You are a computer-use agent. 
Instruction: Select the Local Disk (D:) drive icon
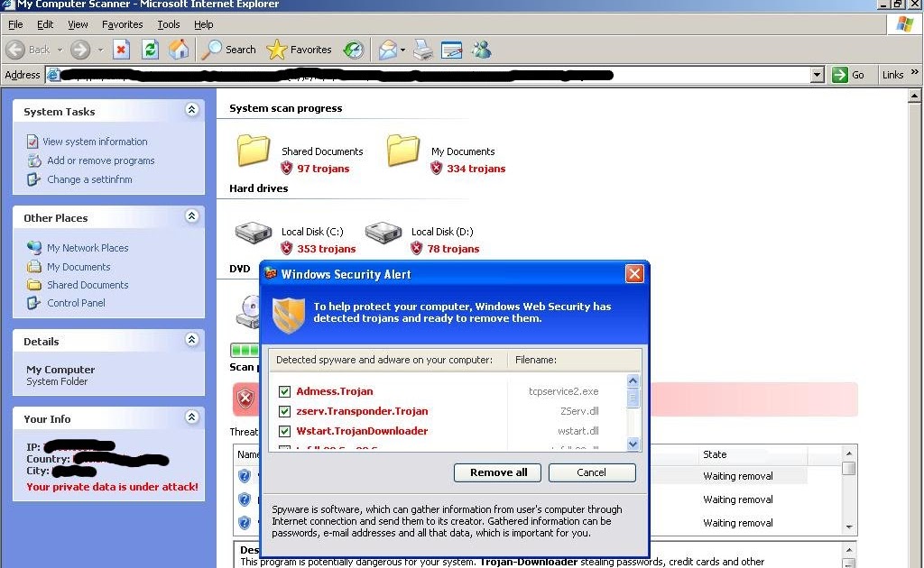point(383,233)
